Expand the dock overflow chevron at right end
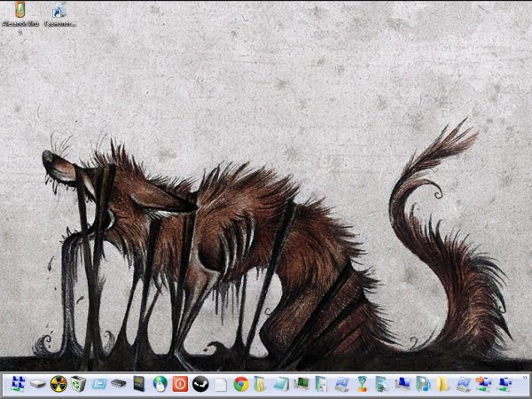This screenshot has width=532, height=399. point(525,379)
